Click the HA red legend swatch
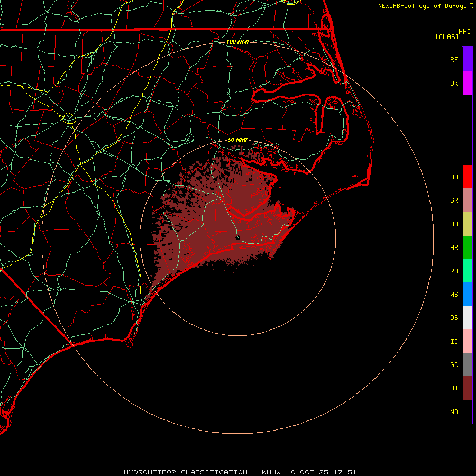The image size is (476, 476). pyautogui.click(x=467, y=177)
